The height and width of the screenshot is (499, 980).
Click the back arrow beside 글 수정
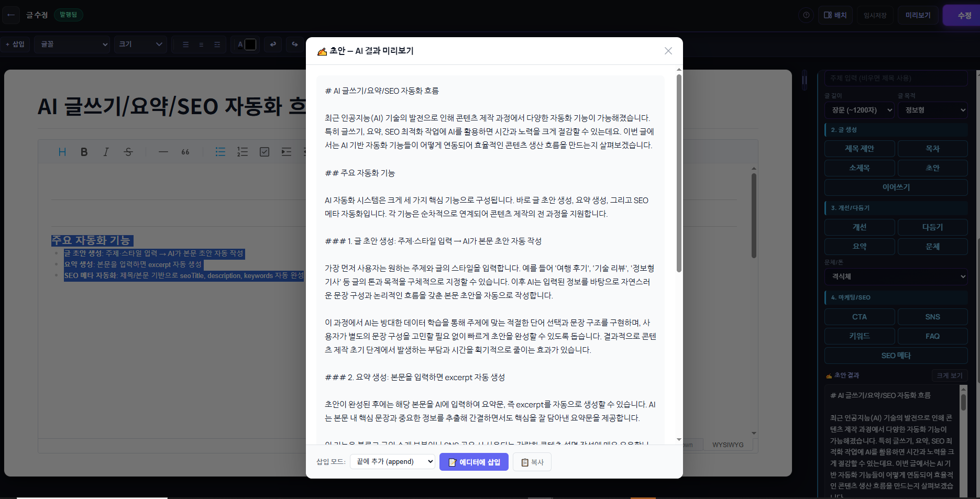tap(11, 15)
